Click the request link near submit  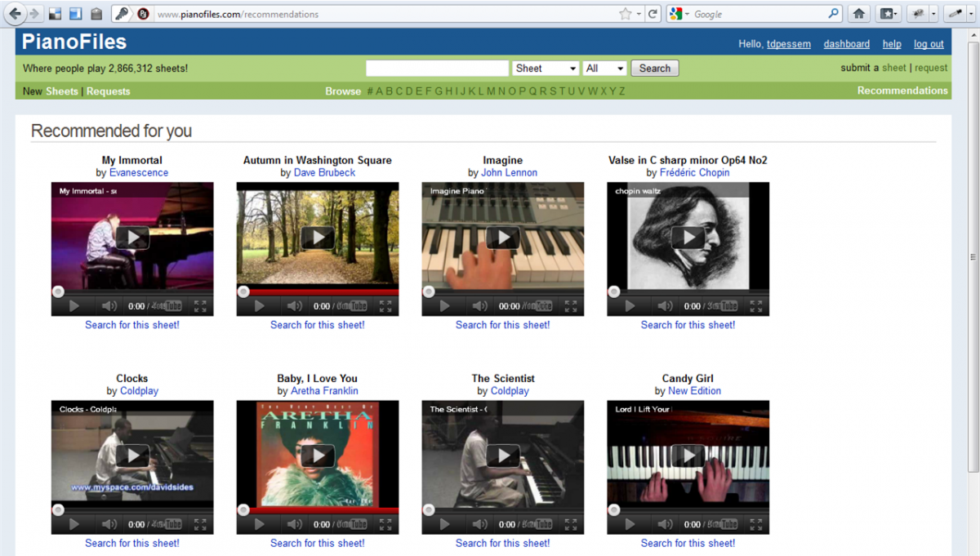tap(931, 68)
